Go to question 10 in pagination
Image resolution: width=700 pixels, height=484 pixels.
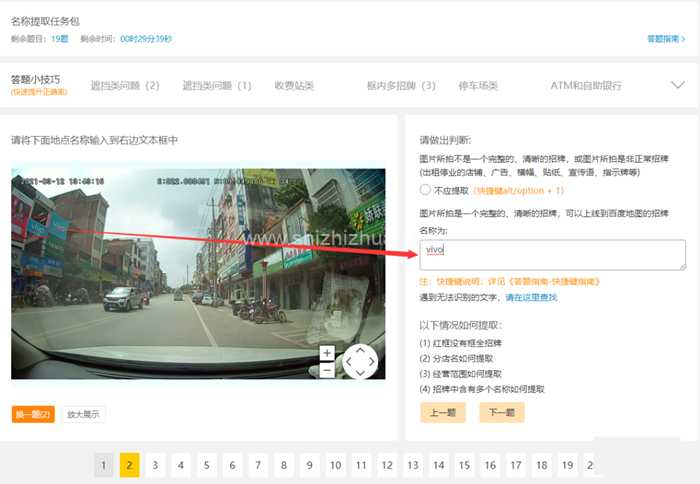(336, 465)
